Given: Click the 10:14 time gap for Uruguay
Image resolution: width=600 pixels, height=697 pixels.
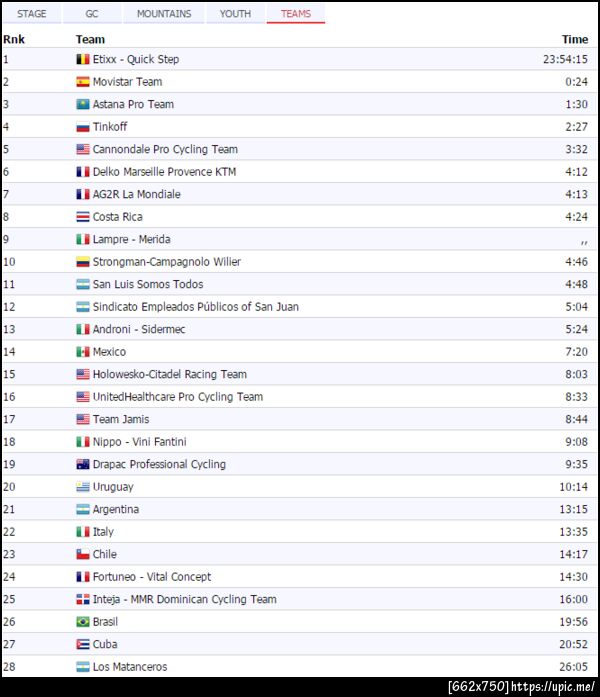Looking at the screenshot, I should [573, 487].
